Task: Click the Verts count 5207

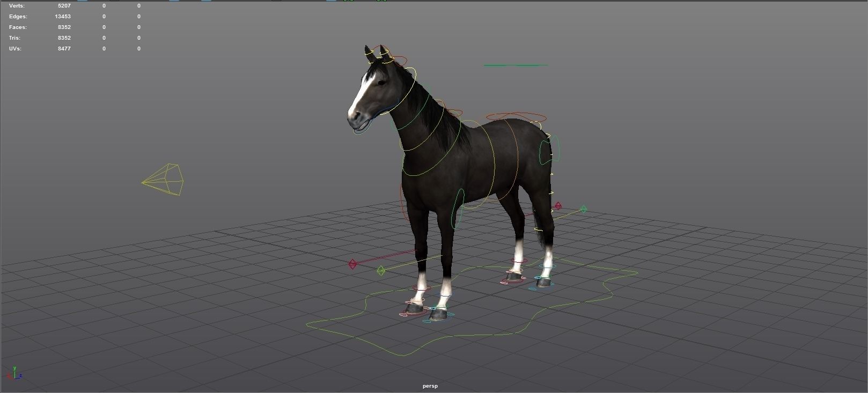Action: (x=64, y=6)
